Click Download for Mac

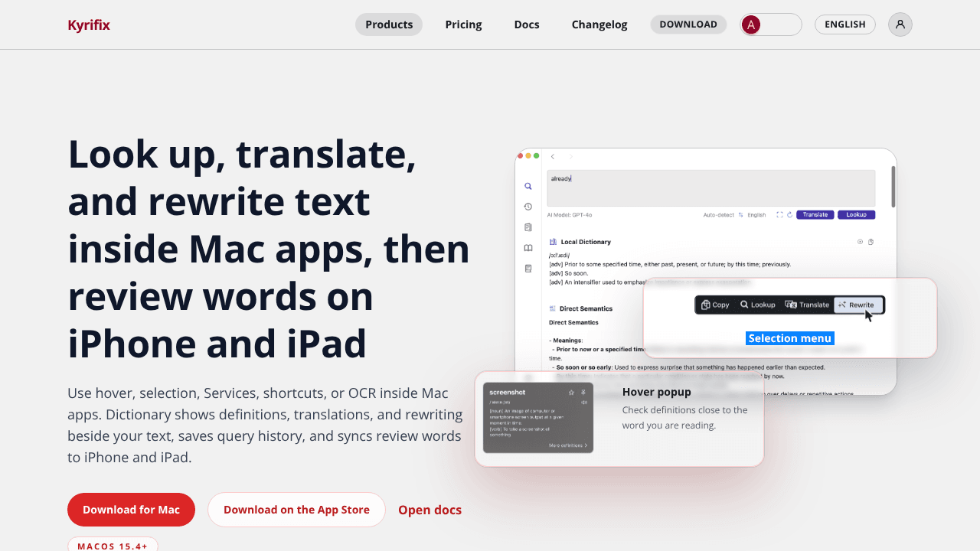131,510
